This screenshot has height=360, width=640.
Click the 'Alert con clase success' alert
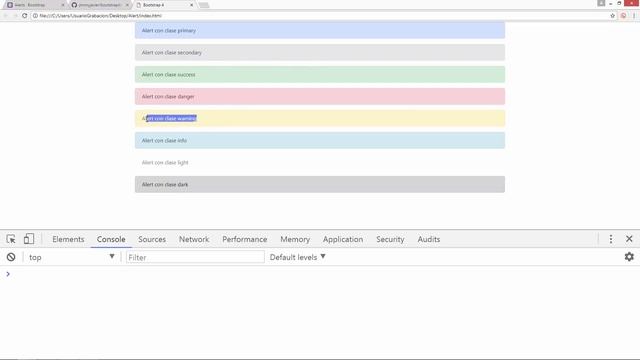click(320, 75)
